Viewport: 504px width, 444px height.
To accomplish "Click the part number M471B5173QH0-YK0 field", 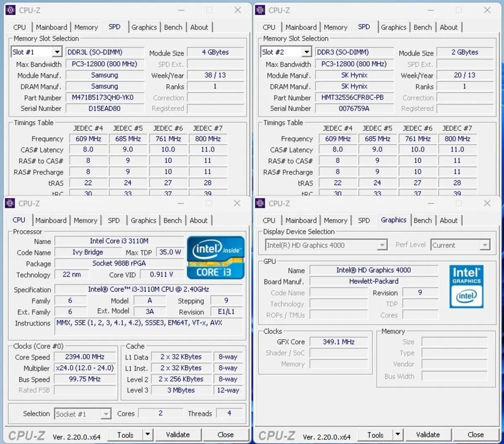I will click(105, 97).
